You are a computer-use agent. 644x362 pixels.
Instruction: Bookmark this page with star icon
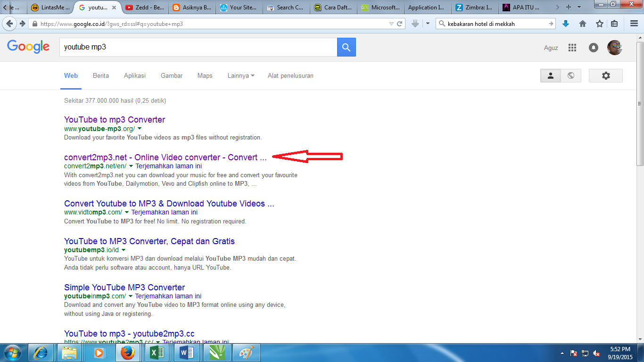(599, 24)
